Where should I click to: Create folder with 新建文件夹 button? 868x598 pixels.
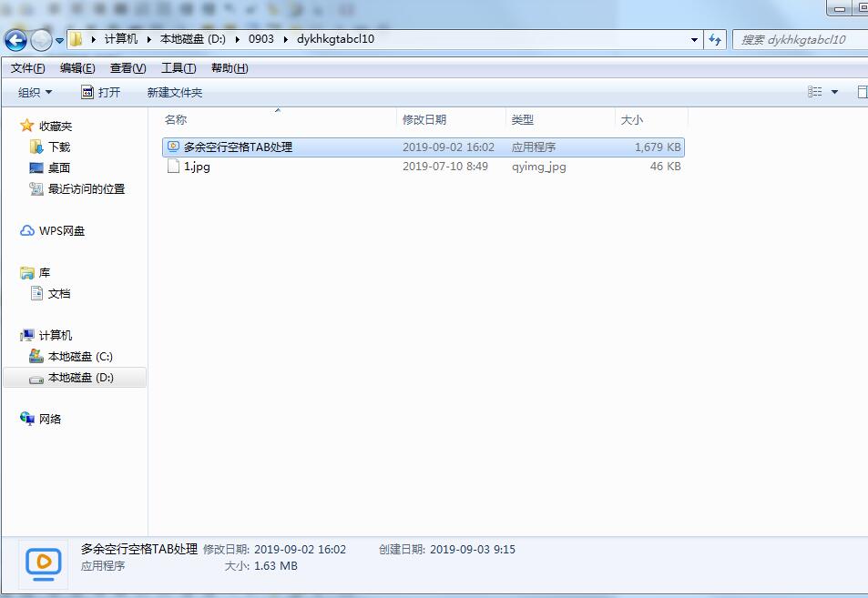(175, 92)
